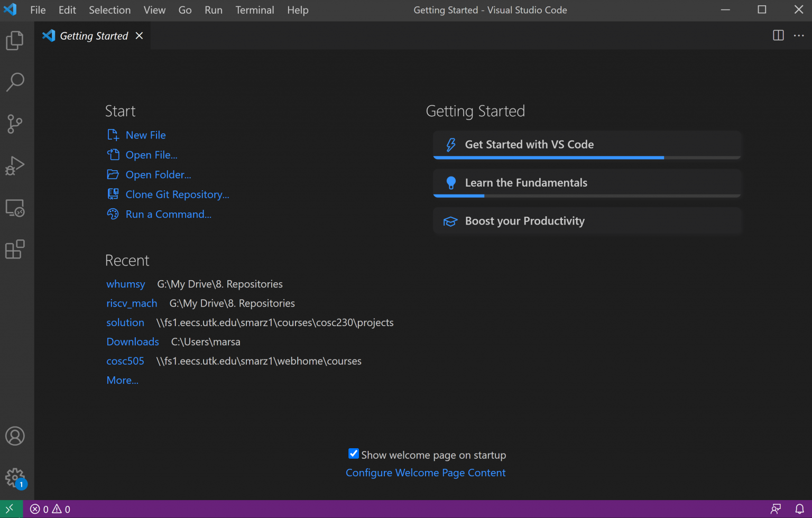Click the Clone Git Repository link
This screenshot has height=518, width=812.
[x=177, y=195]
